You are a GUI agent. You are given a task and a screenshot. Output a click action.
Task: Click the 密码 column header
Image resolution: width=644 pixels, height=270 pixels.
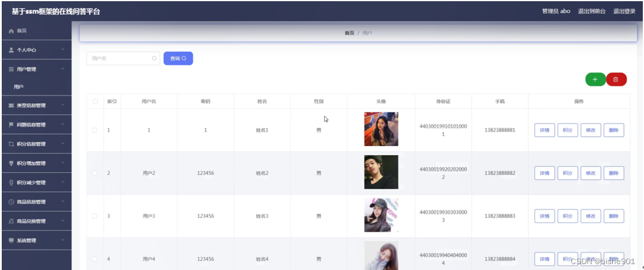[x=205, y=101]
